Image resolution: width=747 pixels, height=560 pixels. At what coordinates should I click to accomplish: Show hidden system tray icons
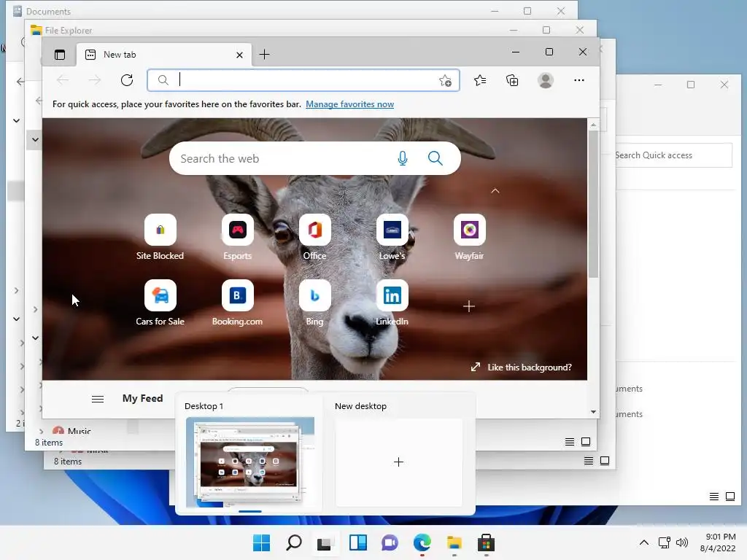(x=644, y=542)
